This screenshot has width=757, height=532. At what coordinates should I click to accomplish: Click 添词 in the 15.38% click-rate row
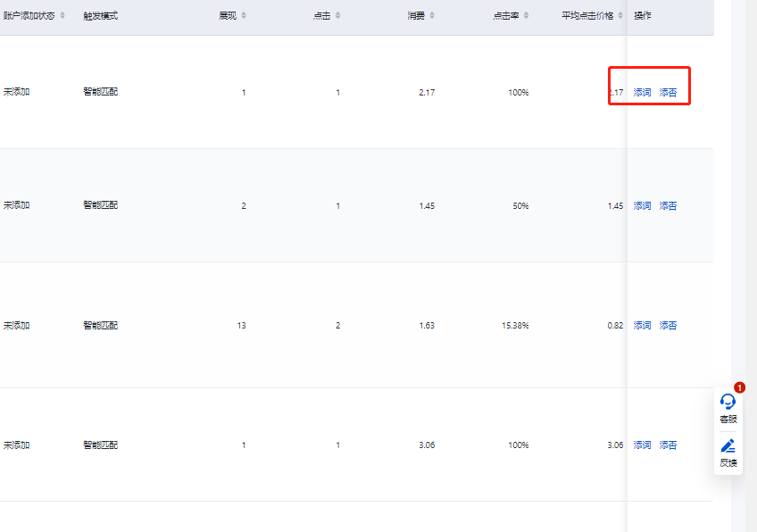point(642,326)
